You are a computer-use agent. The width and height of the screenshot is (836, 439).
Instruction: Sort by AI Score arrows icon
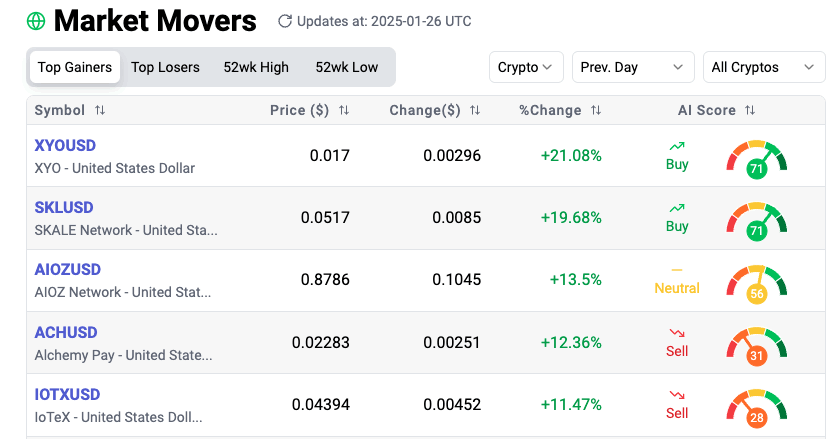pyautogui.click(x=750, y=110)
